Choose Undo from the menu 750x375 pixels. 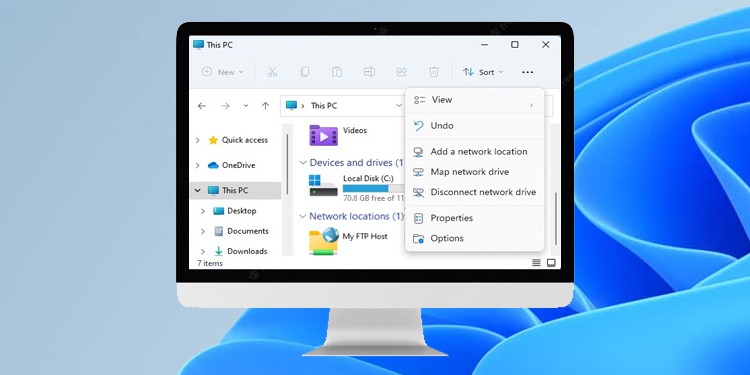coord(474,126)
